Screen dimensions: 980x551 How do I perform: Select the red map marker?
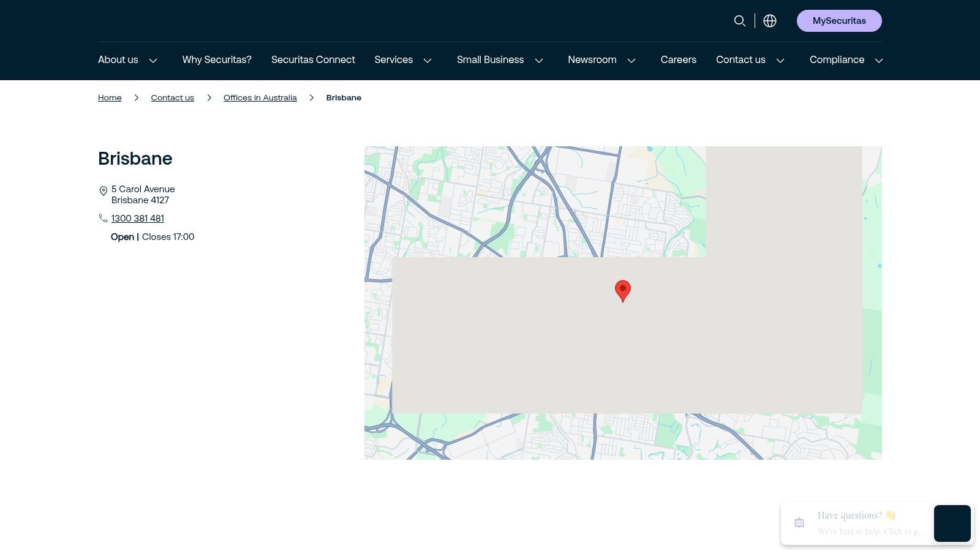tap(623, 291)
